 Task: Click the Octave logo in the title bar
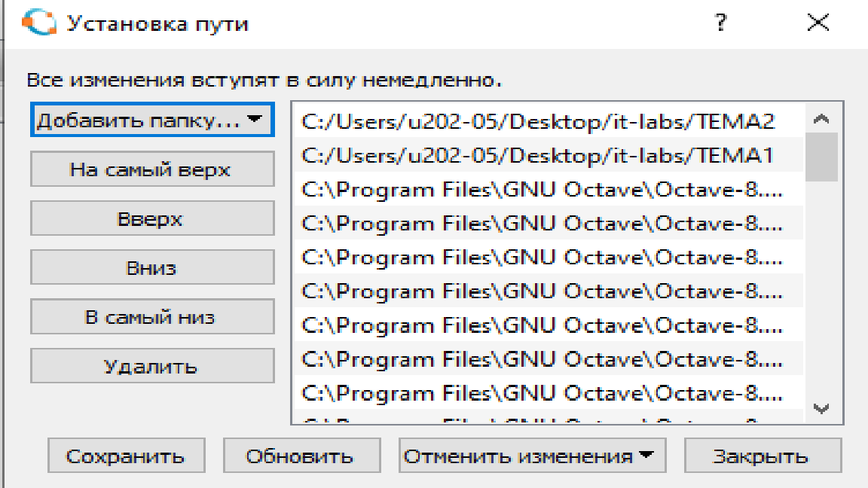pyautogui.click(x=38, y=22)
